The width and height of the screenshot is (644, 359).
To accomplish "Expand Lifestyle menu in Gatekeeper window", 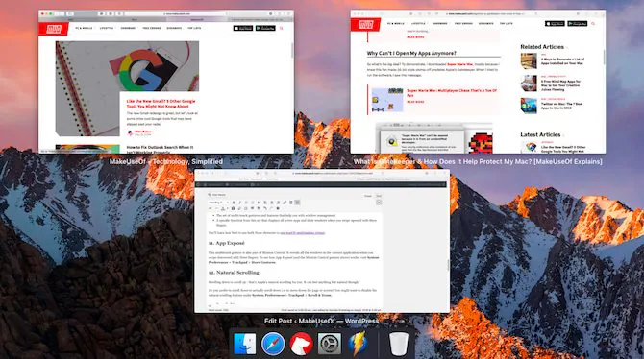I will pyautogui.click(x=419, y=24).
